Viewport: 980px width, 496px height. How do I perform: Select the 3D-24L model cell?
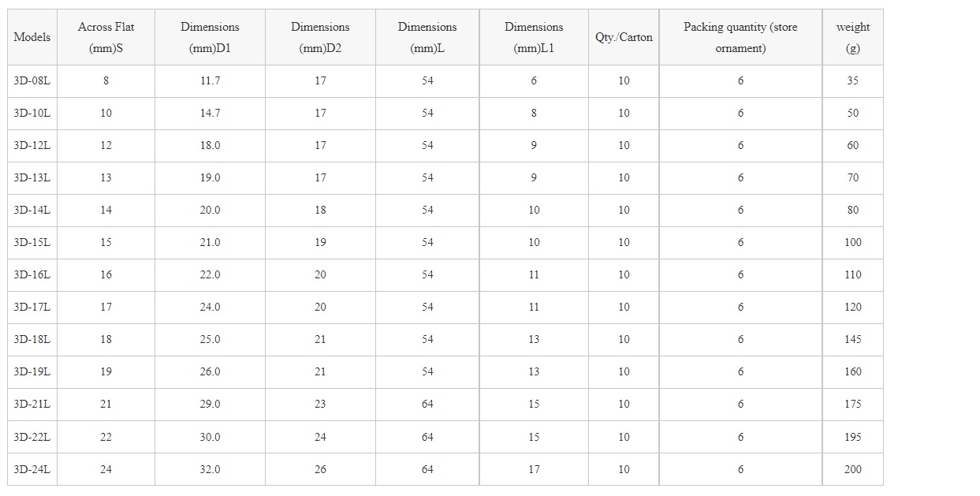(x=32, y=469)
